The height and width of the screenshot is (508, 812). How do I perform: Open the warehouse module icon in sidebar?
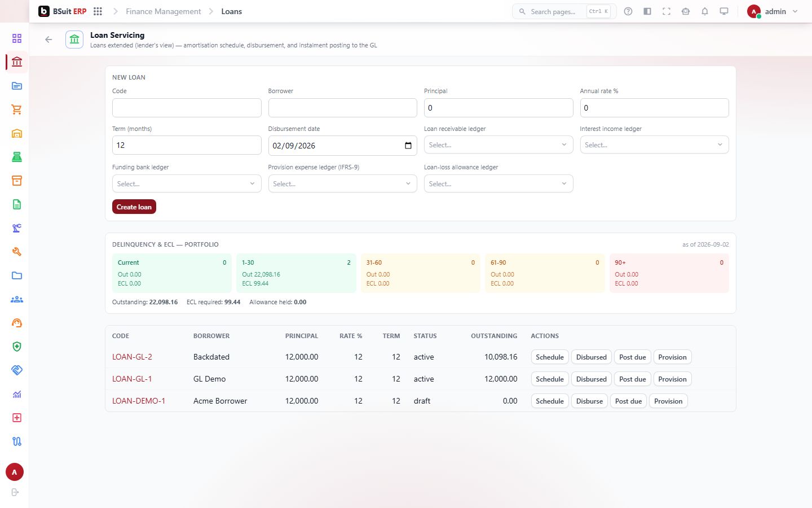[x=17, y=133]
